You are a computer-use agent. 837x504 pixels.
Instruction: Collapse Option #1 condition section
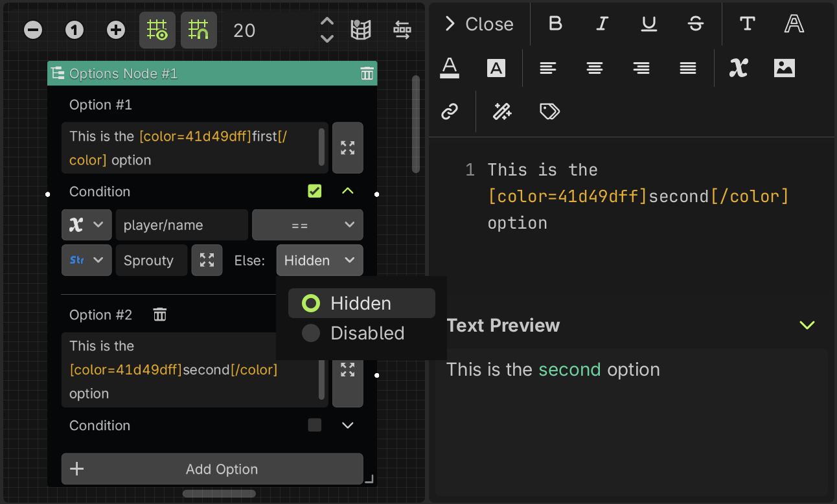coord(348,191)
